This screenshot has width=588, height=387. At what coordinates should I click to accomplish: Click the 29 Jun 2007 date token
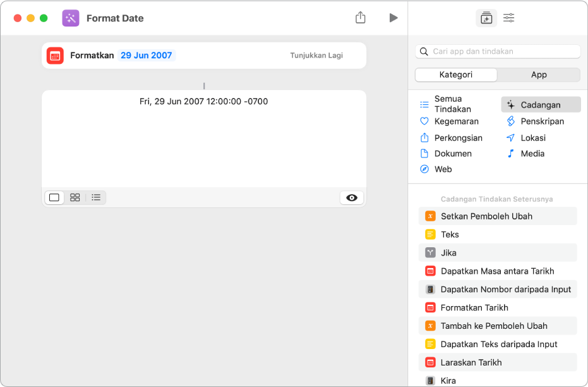tap(147, 56)
